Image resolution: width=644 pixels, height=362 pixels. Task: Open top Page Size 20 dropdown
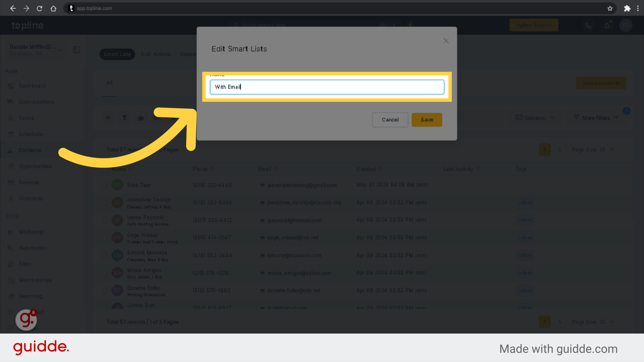pyautogui.click(x=593, y=149)
